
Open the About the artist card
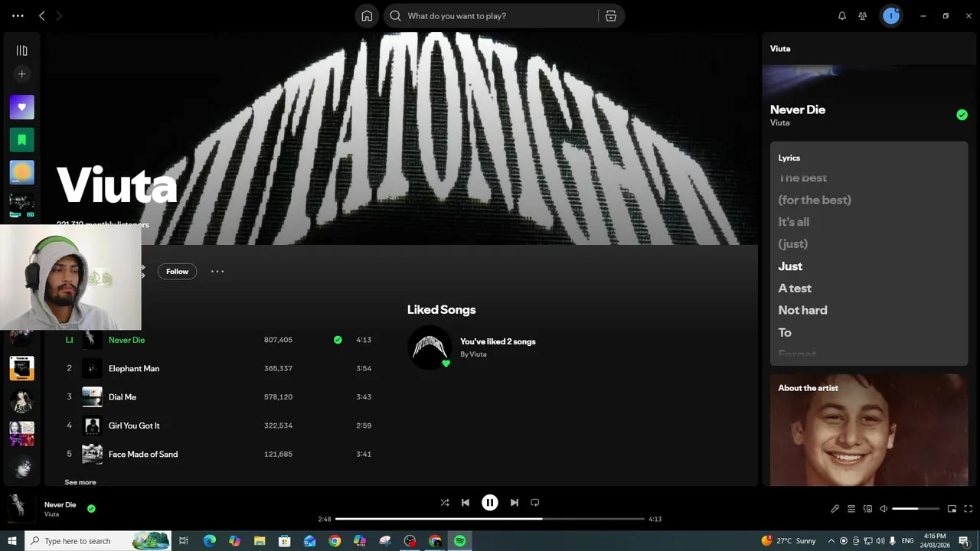coord(869,430)
